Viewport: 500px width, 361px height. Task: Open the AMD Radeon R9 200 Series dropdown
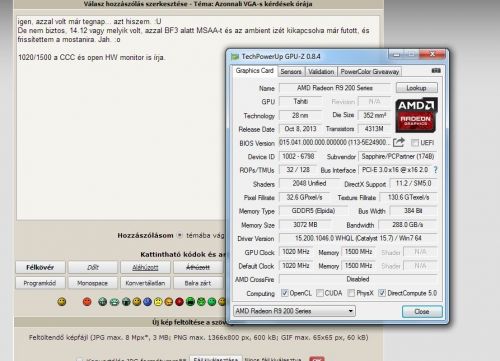(294, 311)
